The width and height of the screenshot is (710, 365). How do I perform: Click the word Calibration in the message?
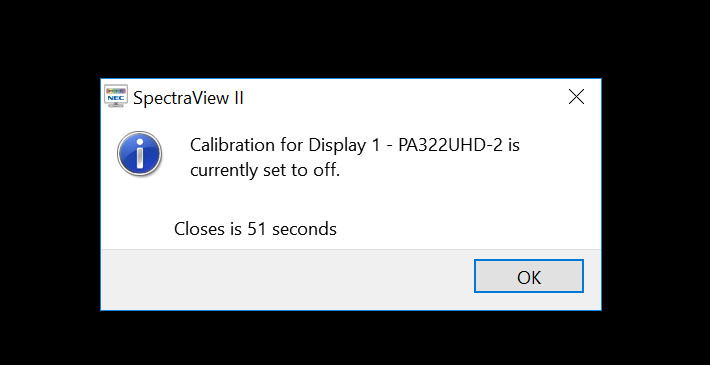[232, 145]
